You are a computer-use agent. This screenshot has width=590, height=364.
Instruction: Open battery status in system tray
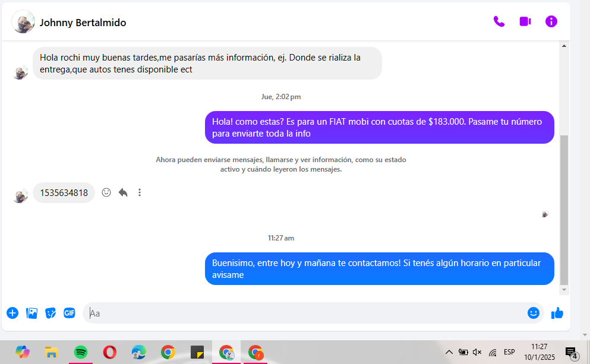pyautogui.click(x=463, y=352)
